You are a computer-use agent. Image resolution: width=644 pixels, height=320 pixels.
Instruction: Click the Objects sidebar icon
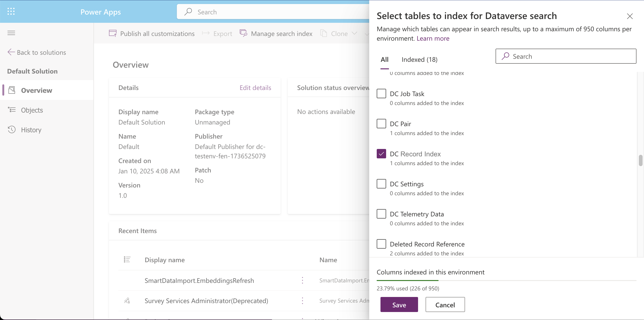tap(12, 110)
